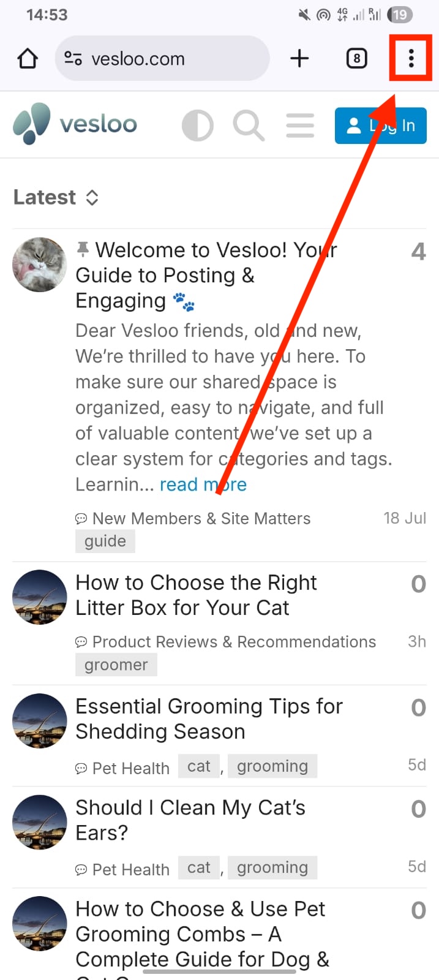The width and height of the screenshot is (439, 980).
Task: Click the Log In button
Action: (380, 126)
